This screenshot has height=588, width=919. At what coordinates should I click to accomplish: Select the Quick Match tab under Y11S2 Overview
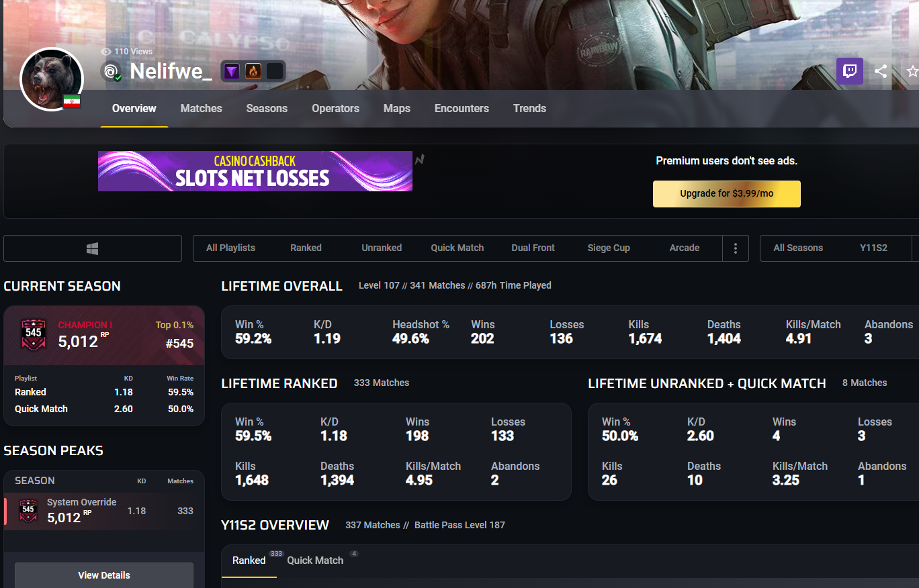click(315, 560)
